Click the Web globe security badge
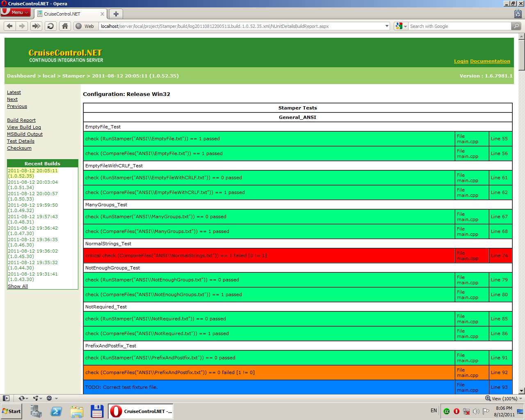This screenshot has height=420, width=525. click(x=85, y=26)
